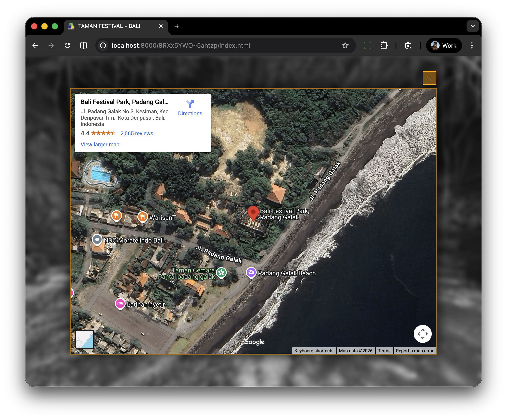Toggle map layer type thumbnail
This screenshot has width=507, height=420.
click(85, 339)
